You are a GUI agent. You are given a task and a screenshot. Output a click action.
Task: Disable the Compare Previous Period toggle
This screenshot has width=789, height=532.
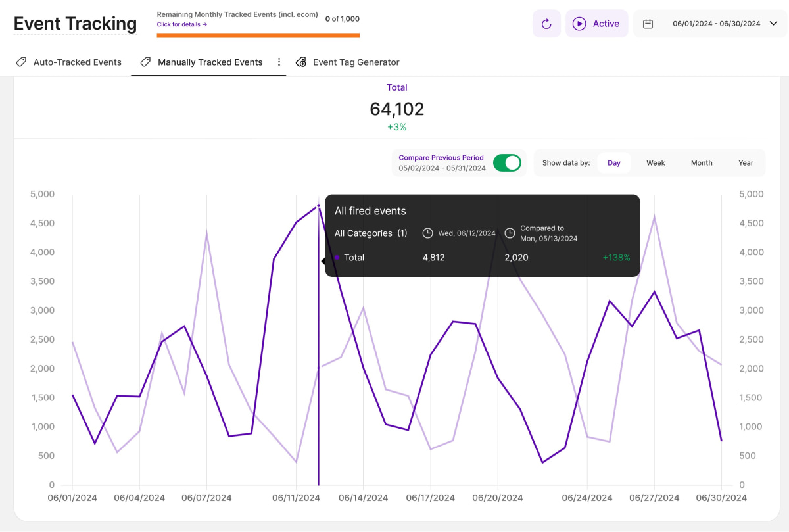click(x=507, y=163)
